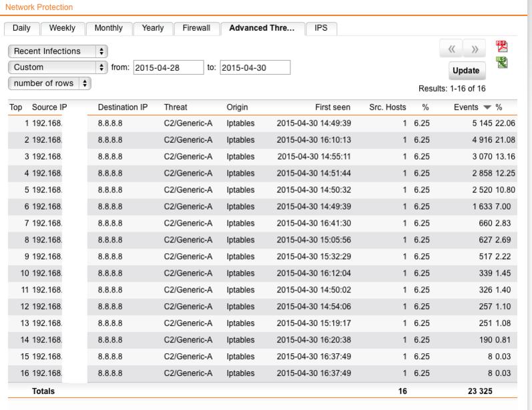Expand the number of rows dropdown
This screenshot has width=532, height=410.
click(50, 83)
